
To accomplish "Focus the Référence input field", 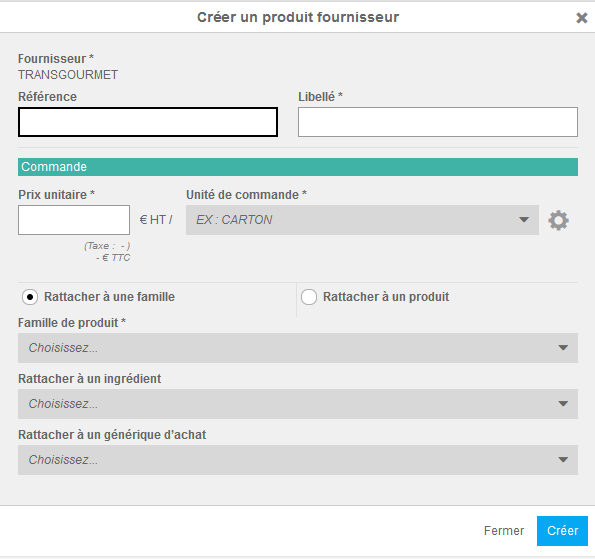I will tap(148, 122).
